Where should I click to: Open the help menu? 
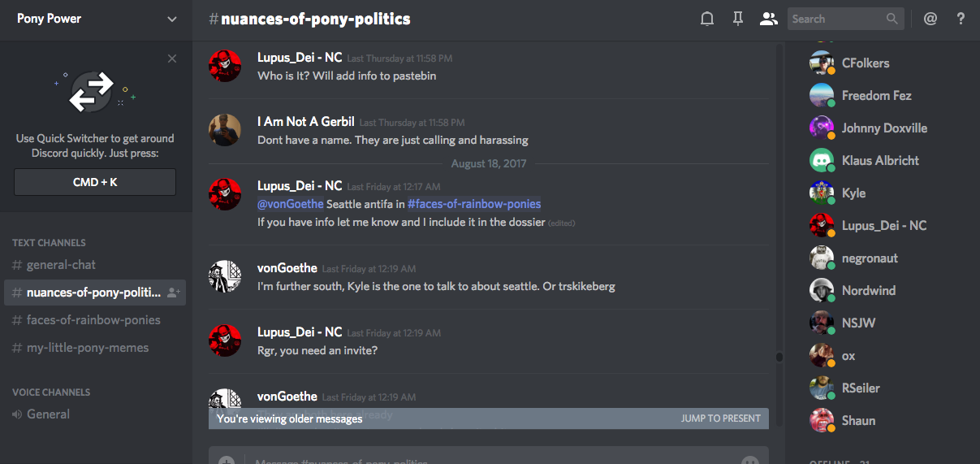pos(961,19)
